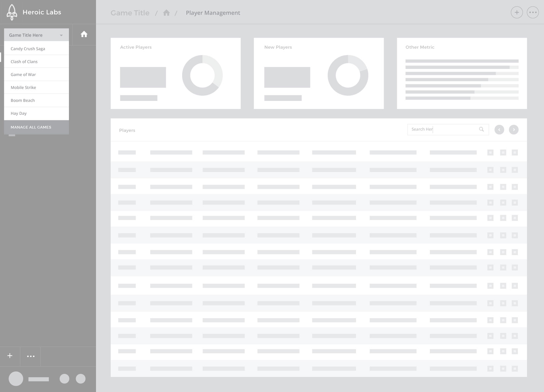Click the magnifier icon in the search box
Viewport: 544px width, 392px height.
coord(481,130)
